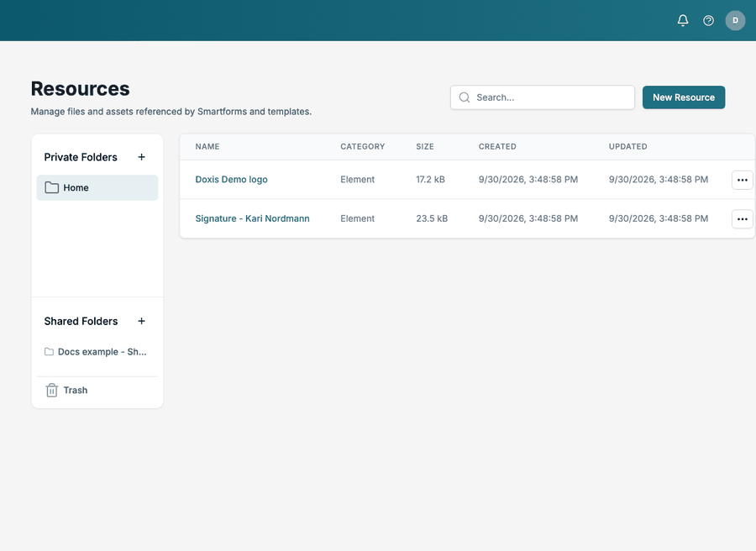Click the Resources page title
This screenshot has height=551, width=756.
click(x=80, y=89)
